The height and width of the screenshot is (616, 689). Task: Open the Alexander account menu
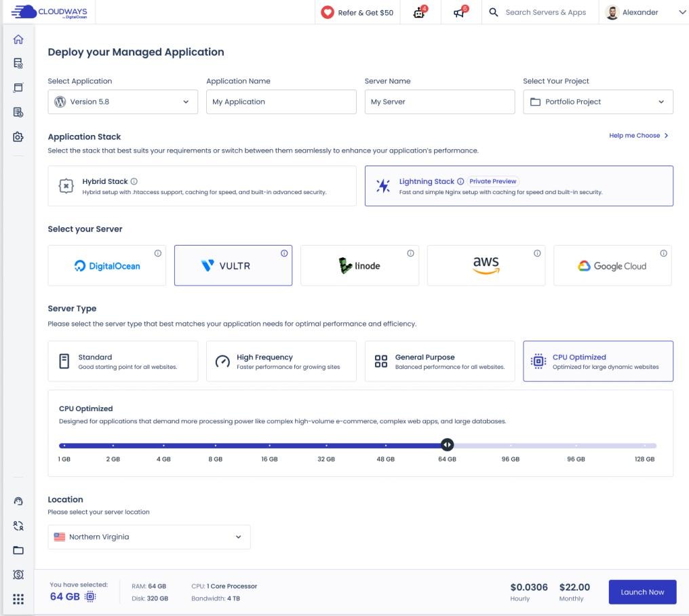pos(646,12)
